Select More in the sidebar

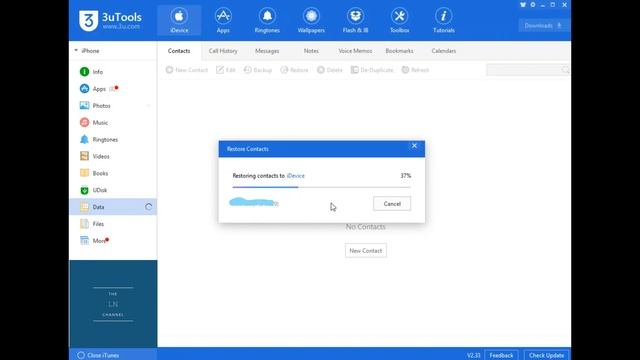[x=113, y=241]
